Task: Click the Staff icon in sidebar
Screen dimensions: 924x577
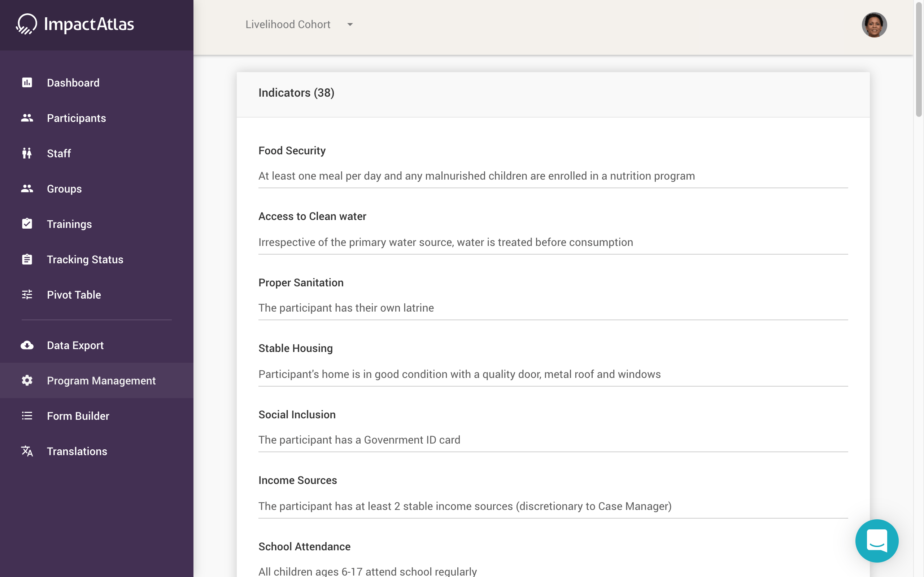Action: point(27,153)
